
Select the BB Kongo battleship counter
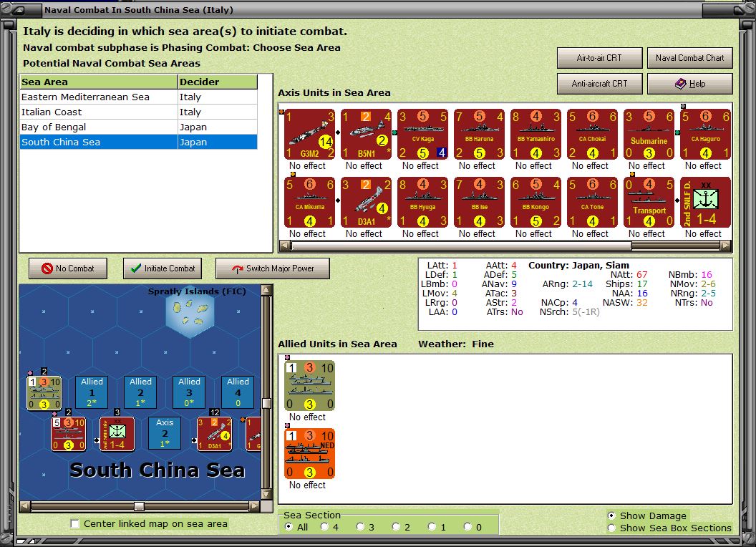[535, 202]
